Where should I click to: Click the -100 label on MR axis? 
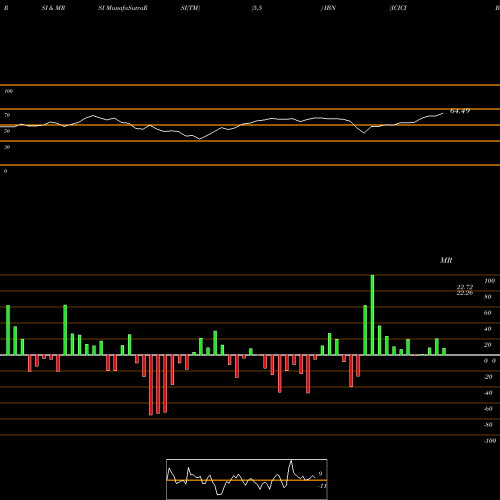[490, 441]
